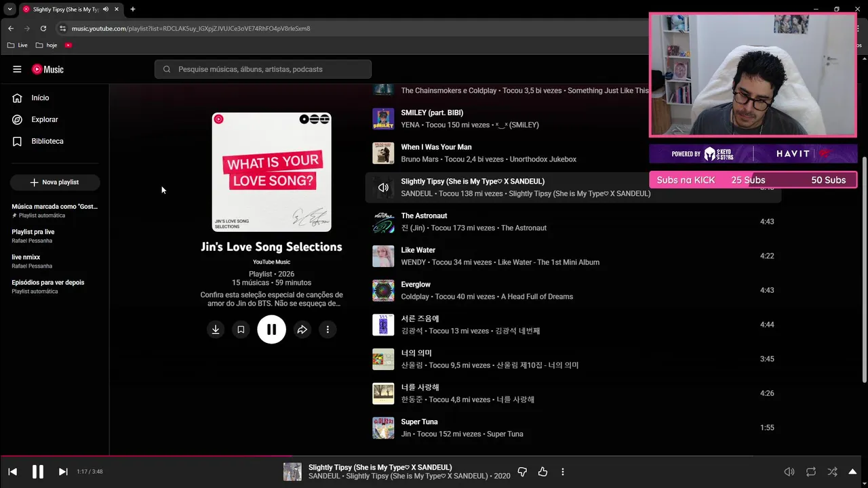Open a new browser tab
868x488 pixels.
(x=132, y=9)
